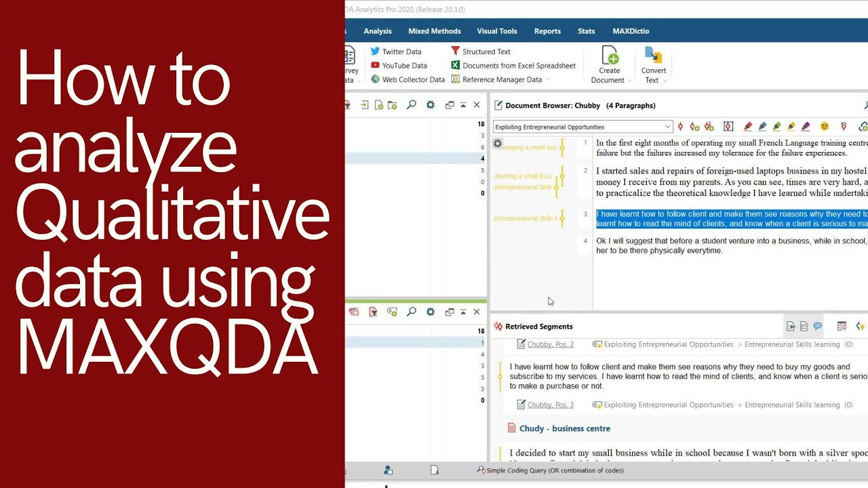
Task: Import Documents from Excel Spreadsheet
Action: [513, 66]
